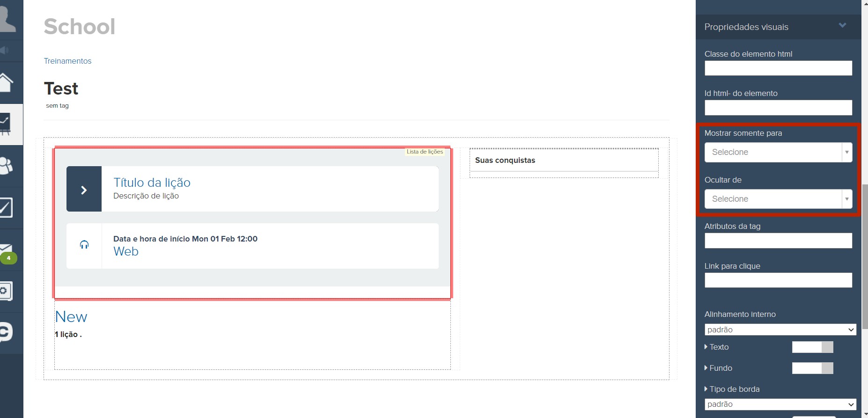Viewport: 868px width, 418px height.
Task: Open messages envelope icon with badge 4
Action: [7, 250]
